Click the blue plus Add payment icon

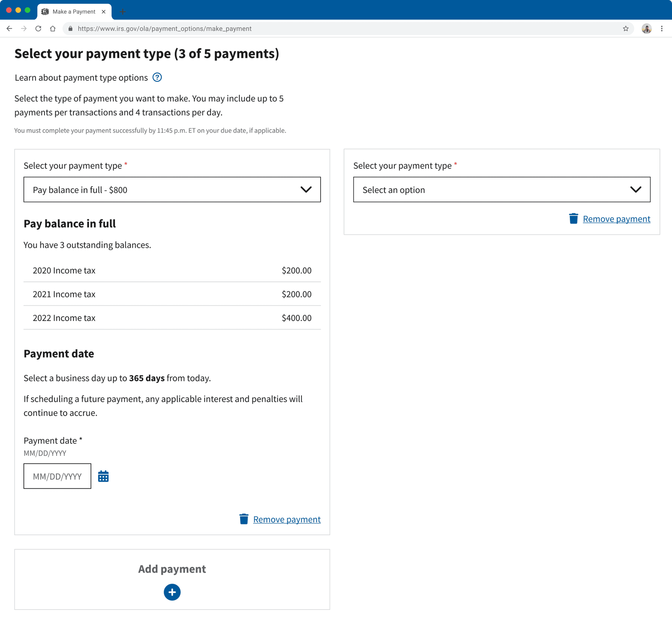(172, 592)
